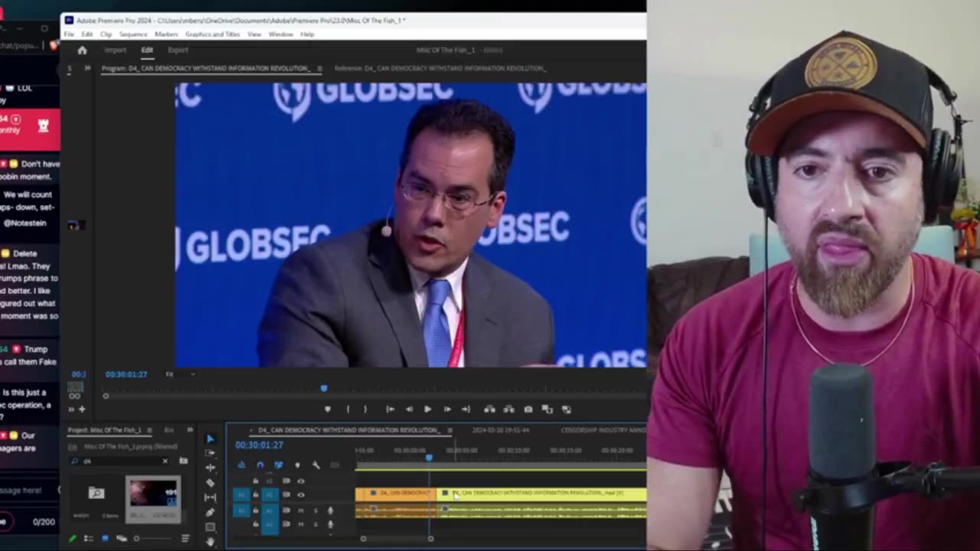The width and height of the screenshot is (980, 551).
Task: Click the timeline Add Marker icon
Action: (297, 465)
